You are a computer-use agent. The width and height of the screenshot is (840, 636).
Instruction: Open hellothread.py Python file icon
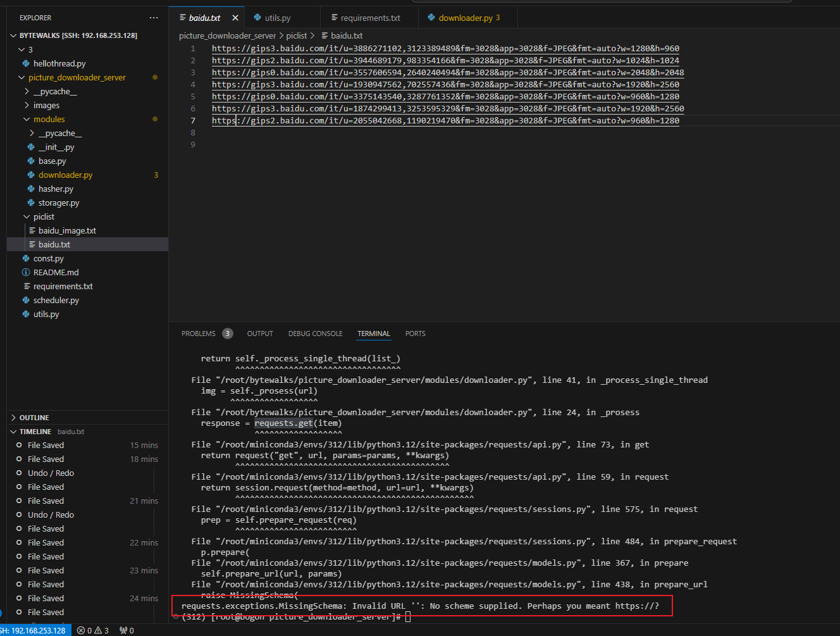(x=26, y=63)
